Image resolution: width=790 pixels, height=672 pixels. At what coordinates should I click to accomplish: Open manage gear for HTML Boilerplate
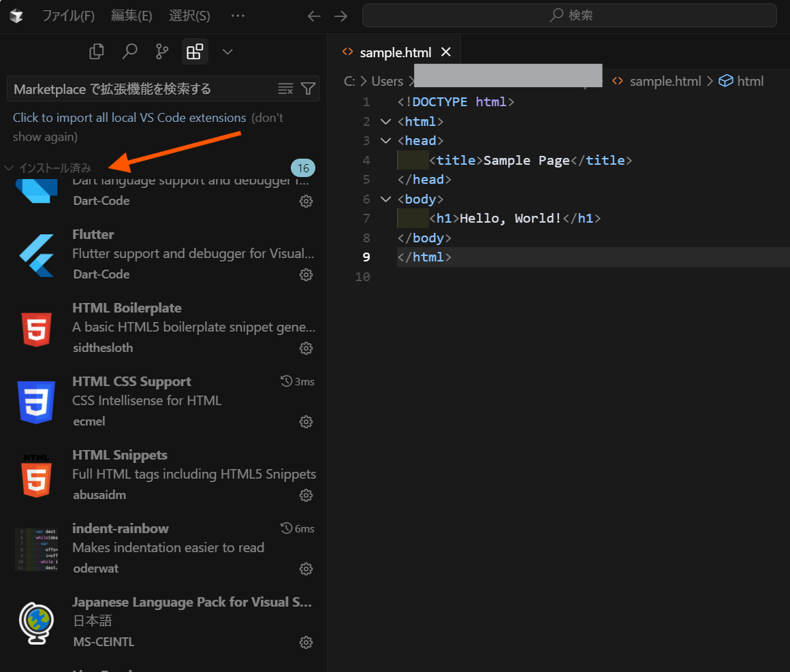click(x=306, y=348)
